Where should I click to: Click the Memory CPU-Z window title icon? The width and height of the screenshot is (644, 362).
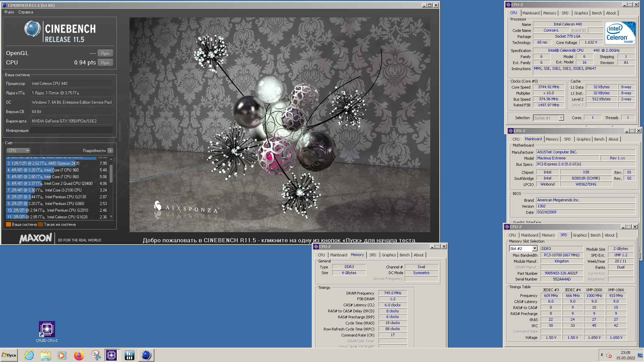coord(316,247)
